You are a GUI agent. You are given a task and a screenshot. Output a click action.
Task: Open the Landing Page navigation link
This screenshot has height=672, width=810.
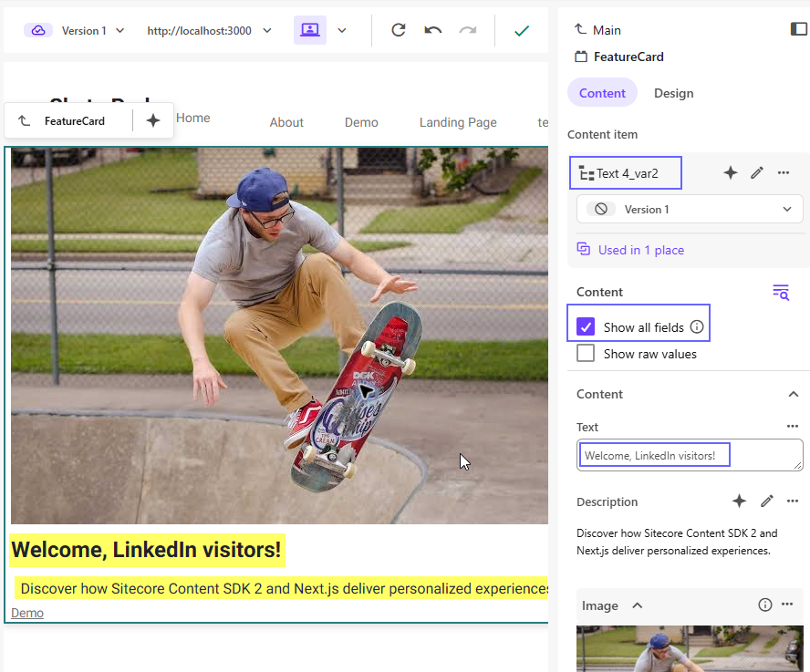(458, 122)
